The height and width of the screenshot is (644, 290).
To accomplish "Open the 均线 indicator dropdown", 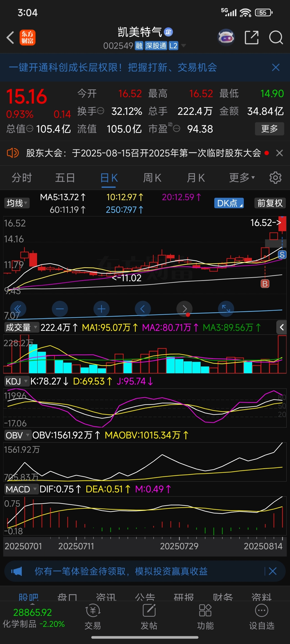I will click(x=17, y=203).
